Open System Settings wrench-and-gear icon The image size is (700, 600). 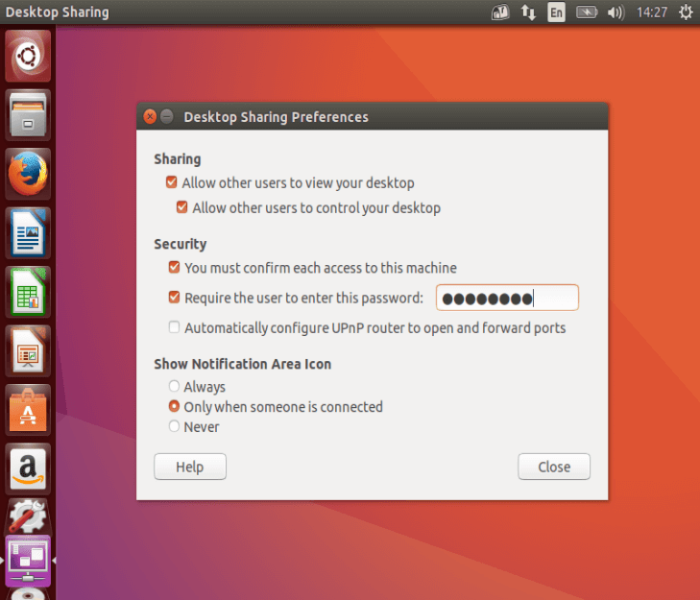tap(28, 518)
